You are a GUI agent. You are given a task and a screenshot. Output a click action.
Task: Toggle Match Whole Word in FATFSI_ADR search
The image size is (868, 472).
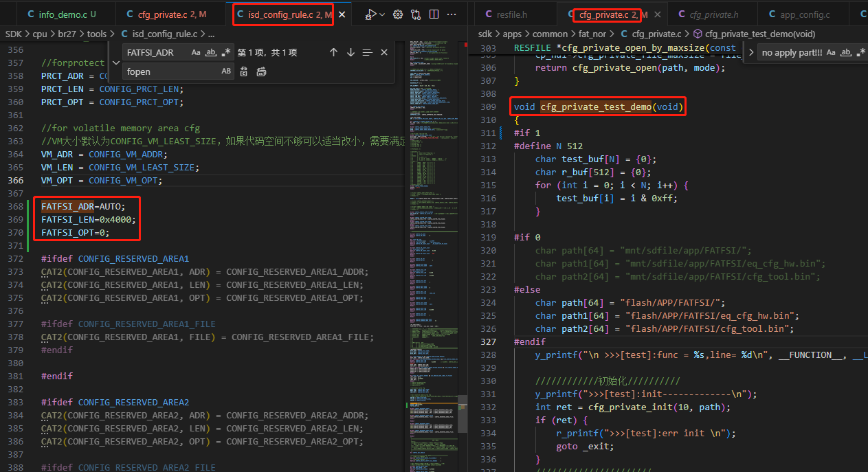211,52
